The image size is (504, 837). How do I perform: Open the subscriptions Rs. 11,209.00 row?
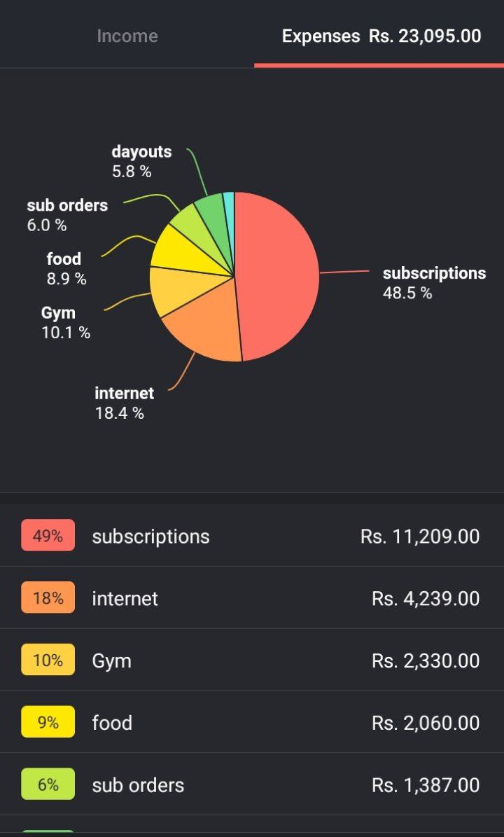[252, 535]
